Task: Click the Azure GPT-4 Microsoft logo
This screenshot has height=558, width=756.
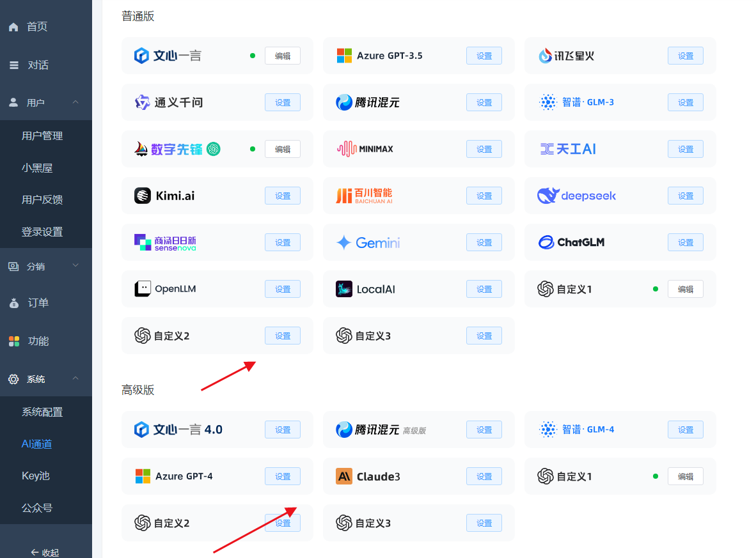Action: coord(143,477)
